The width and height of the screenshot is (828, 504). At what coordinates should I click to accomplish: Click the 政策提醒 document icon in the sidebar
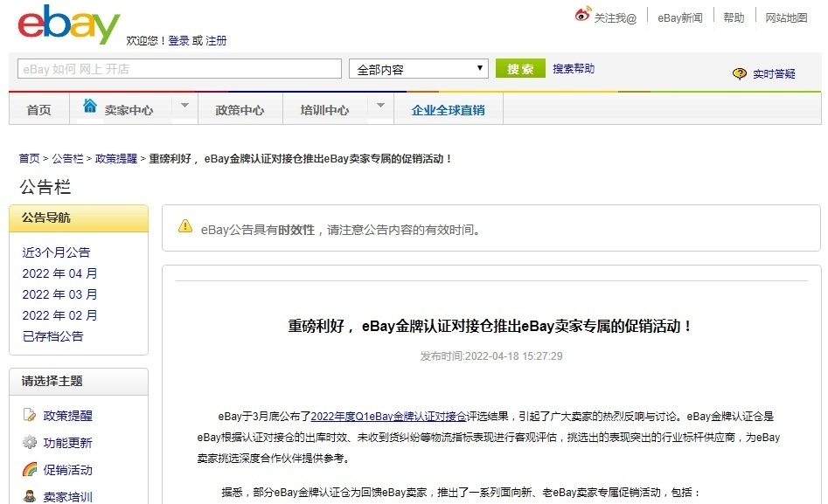click(x=30, y=415)
